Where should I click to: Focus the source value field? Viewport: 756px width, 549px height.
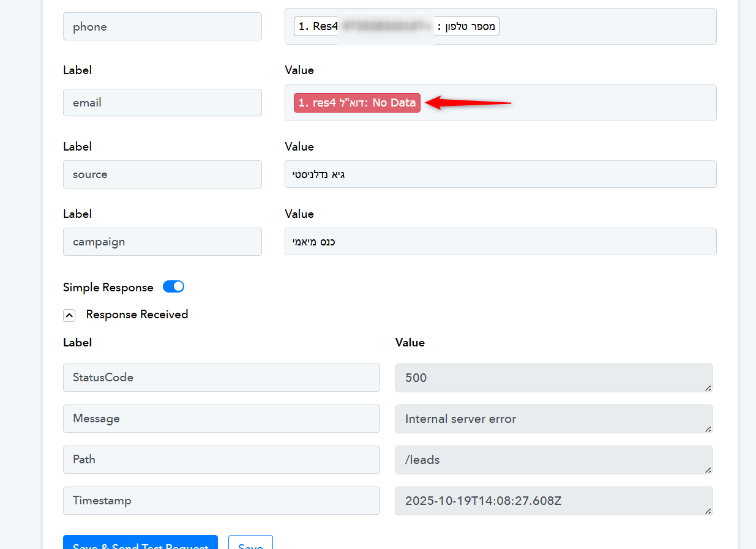coord(500,174)
